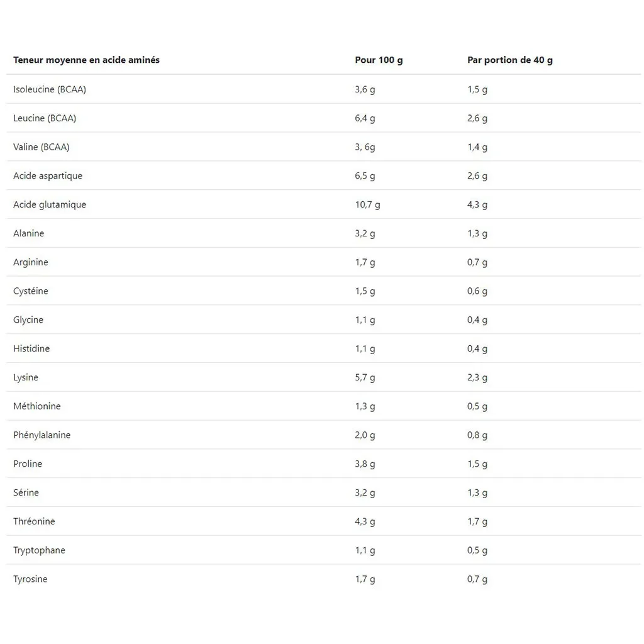The height and width of the screenshot is (644, 644).
Task: Click the Alanine row label
Action: click(x=28, y=233)
